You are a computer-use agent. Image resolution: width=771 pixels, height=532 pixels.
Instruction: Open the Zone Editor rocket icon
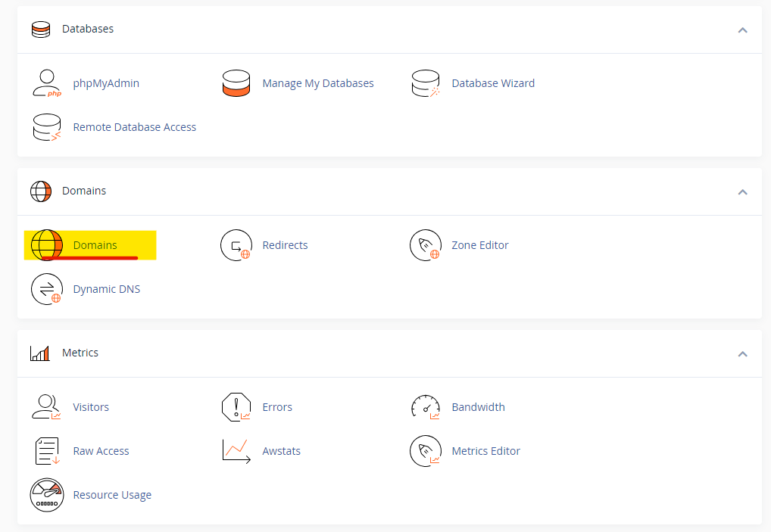click(x=425, y=245)
